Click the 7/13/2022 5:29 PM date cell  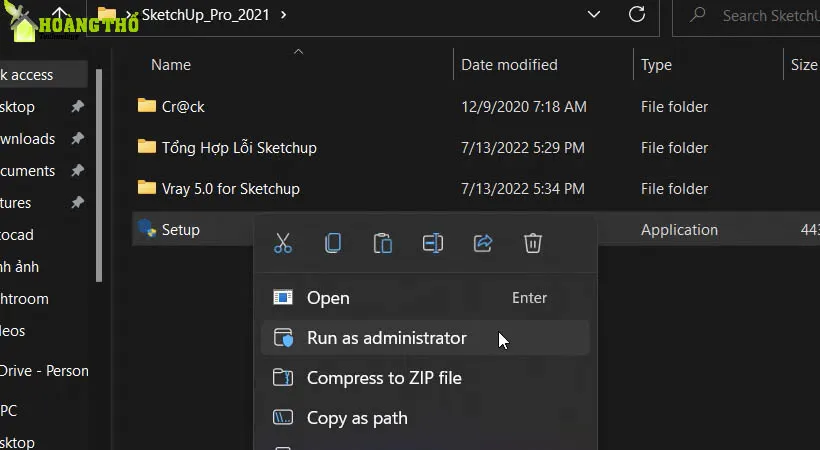pyautogui.click(x=522, y=148)
